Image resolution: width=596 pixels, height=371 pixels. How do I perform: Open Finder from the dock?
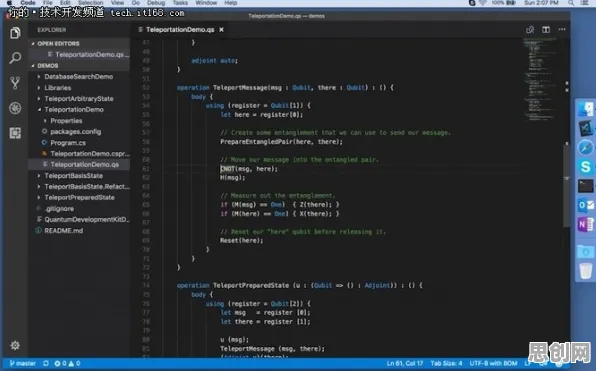pyautogui.click(x=585, y=109)
